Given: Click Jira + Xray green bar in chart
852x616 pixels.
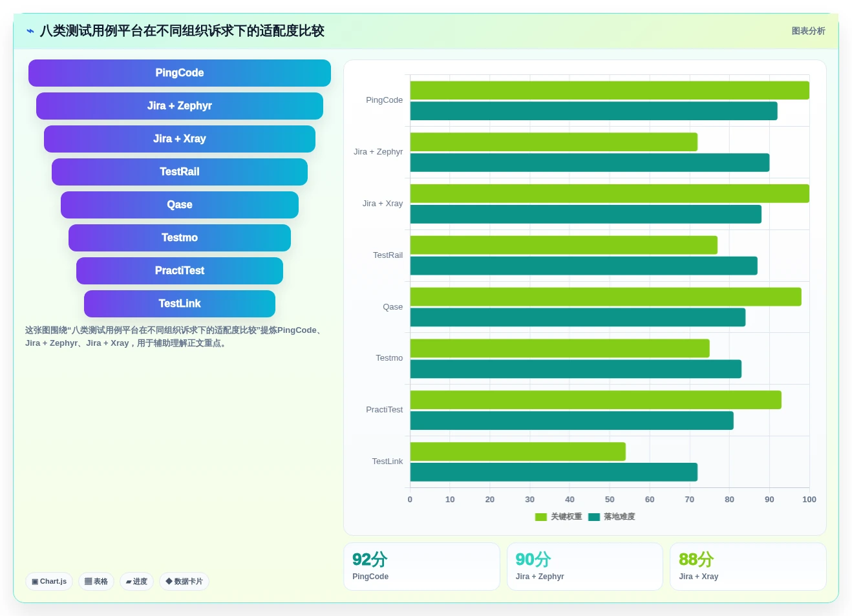Looking at the screenshot, I should pyautogui.click(x=610, y=194).
